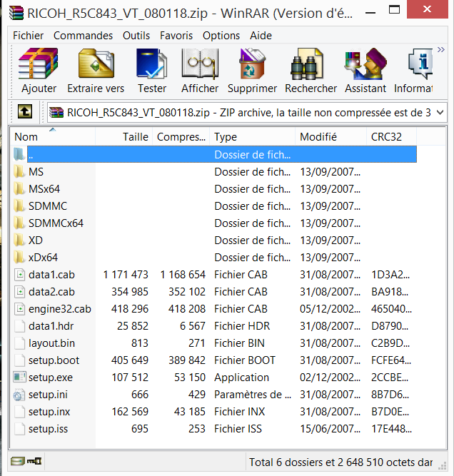This screenshot has width=454, height=476.
Task: Click the Informations toolbar icon
Action: 420,64
